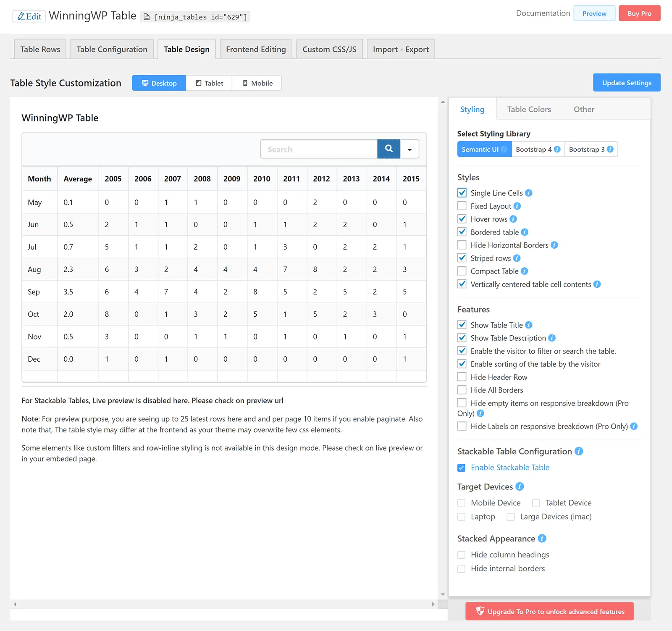Open info tooltip for Hover rows
The width and height of the screenshot is (672, 631).
(513, 219)
